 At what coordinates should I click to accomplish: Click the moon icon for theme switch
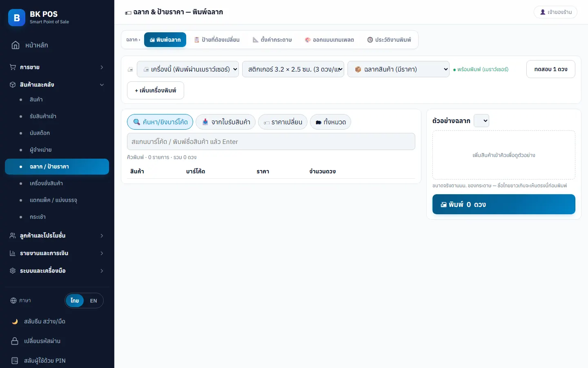click(15, 321)
